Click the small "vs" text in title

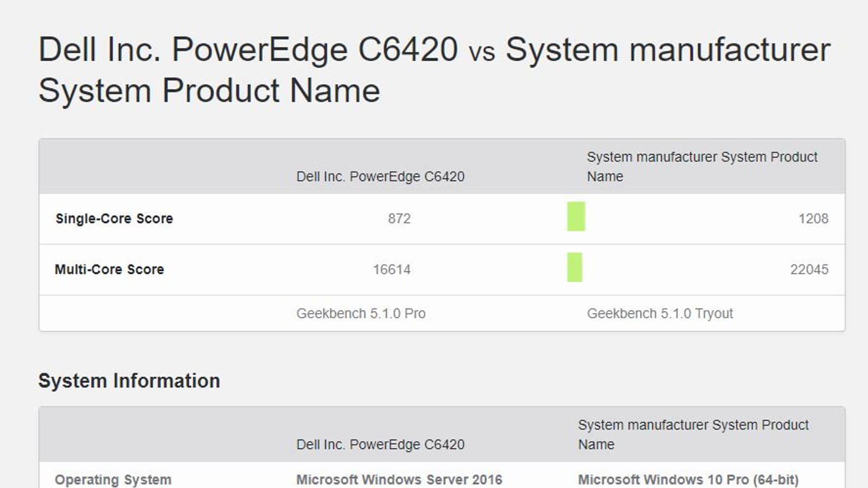(482, 52)
